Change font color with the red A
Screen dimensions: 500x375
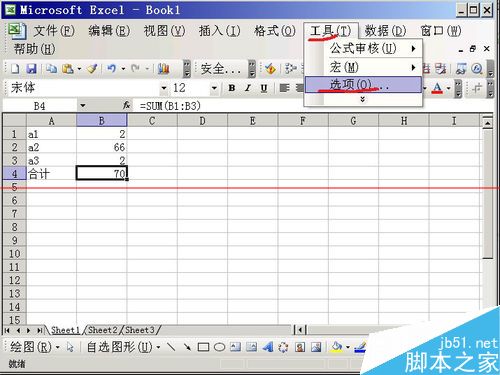437,88
